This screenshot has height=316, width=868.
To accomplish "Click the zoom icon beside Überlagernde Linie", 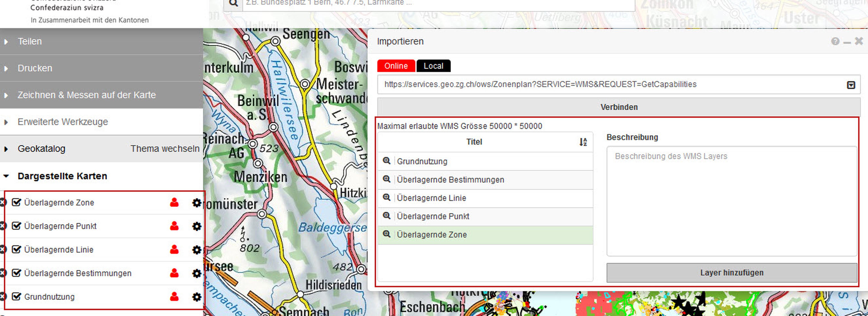I will pos(387,197).
